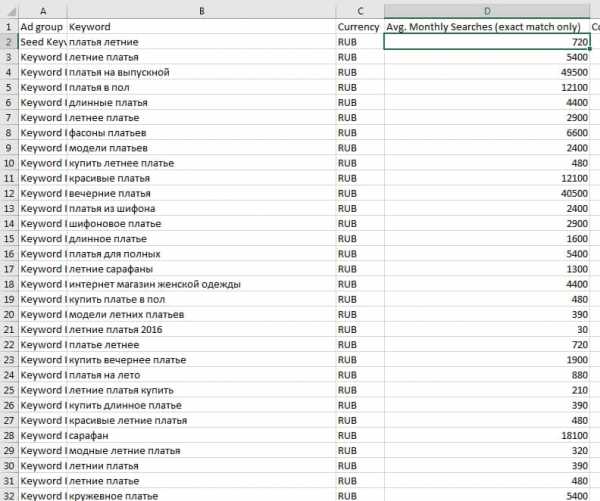Select row 1 header
The width and height of the screenshot is (600, 501).
8,27
